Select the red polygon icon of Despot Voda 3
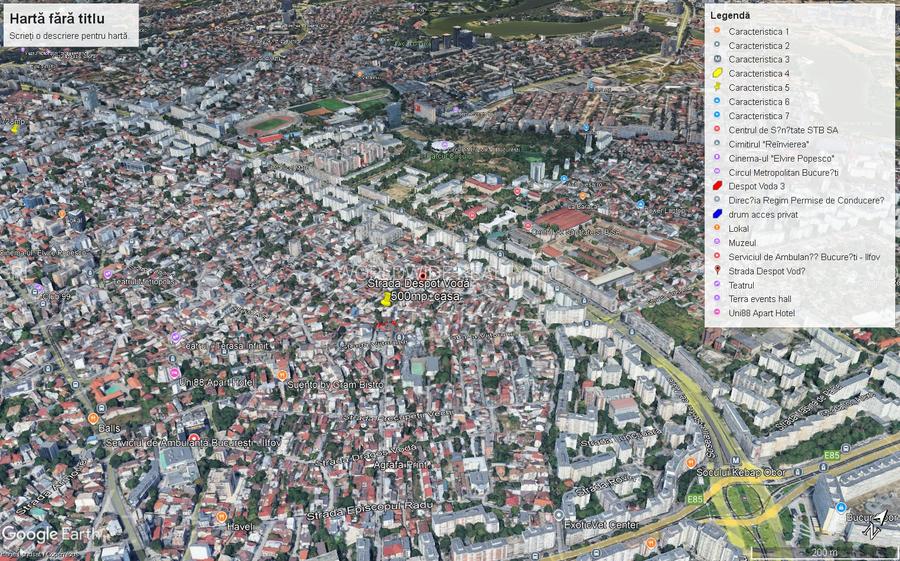The width and height of the screenshot is (900, 561). (717, 186)
